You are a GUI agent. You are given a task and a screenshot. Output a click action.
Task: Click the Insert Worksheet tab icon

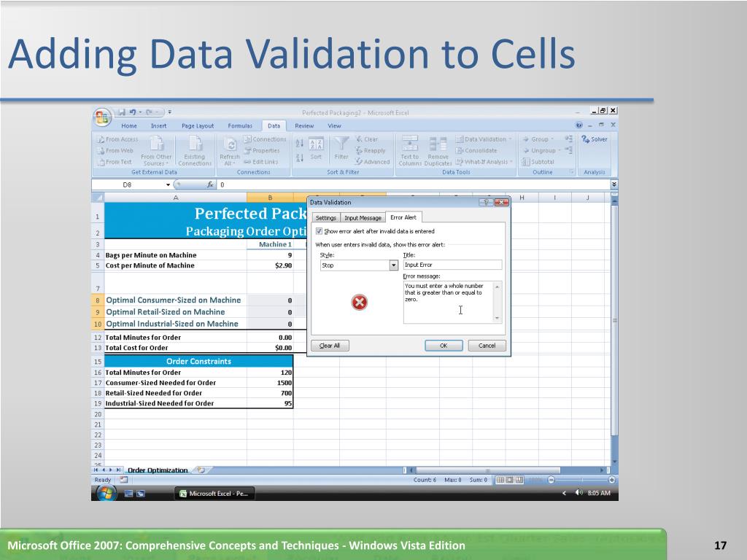[x=201, y=470]
